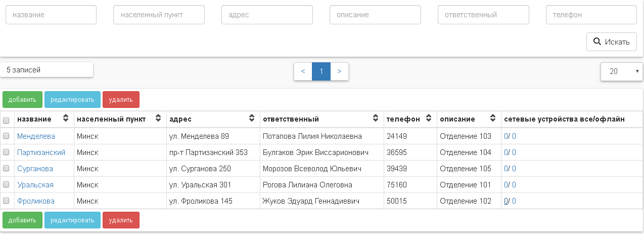Tick the checkbox in Фроликова row
Screen dimensions: 644x234
[x=7, y=201]
